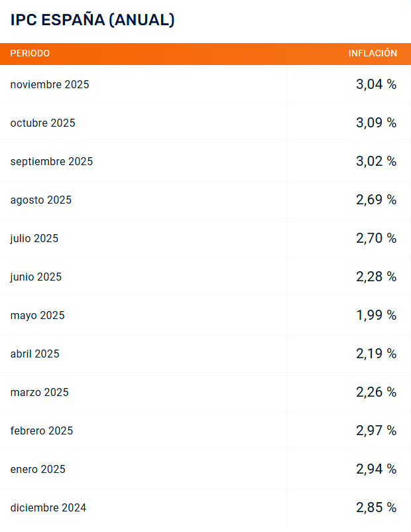Select the junio 2025 period cell
Image resolution: width=411 pixels, height=532 pixels.
pyautogui.click(x=36, y=277)
